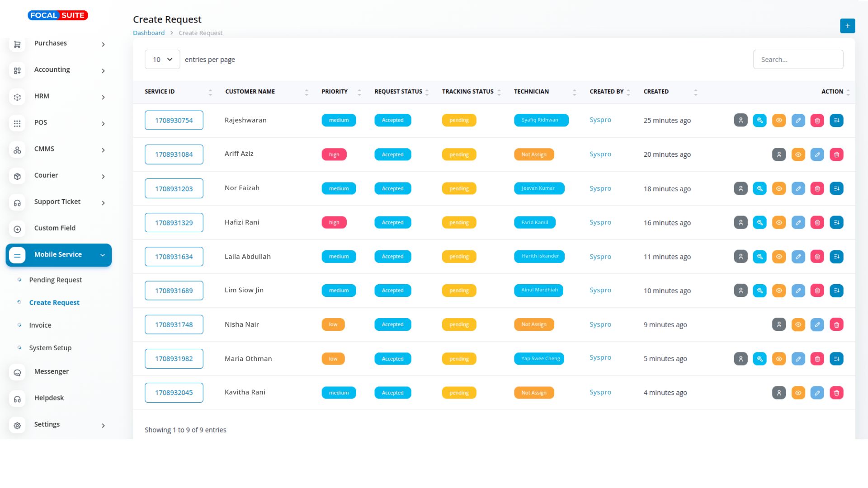Open Pending Request submenu item

click(x=55, y=280)
